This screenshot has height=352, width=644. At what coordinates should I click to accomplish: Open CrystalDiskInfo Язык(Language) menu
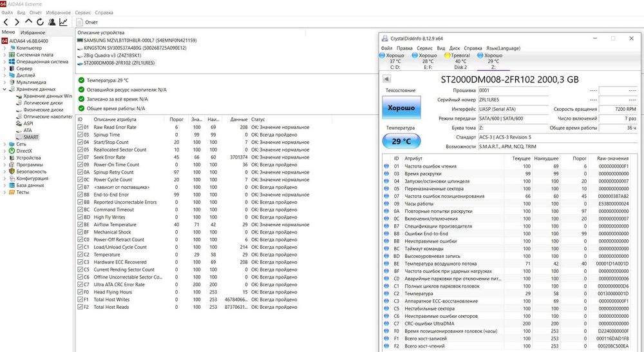pos(503,48)
